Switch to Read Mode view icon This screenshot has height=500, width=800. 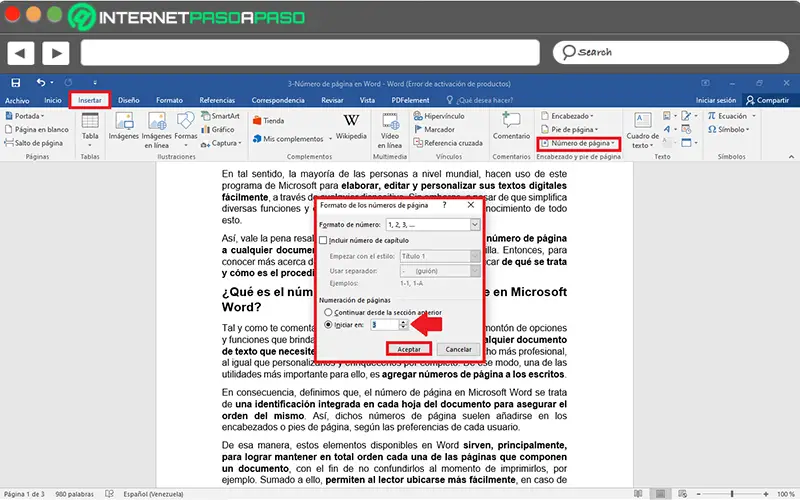[x=638, y=494]
